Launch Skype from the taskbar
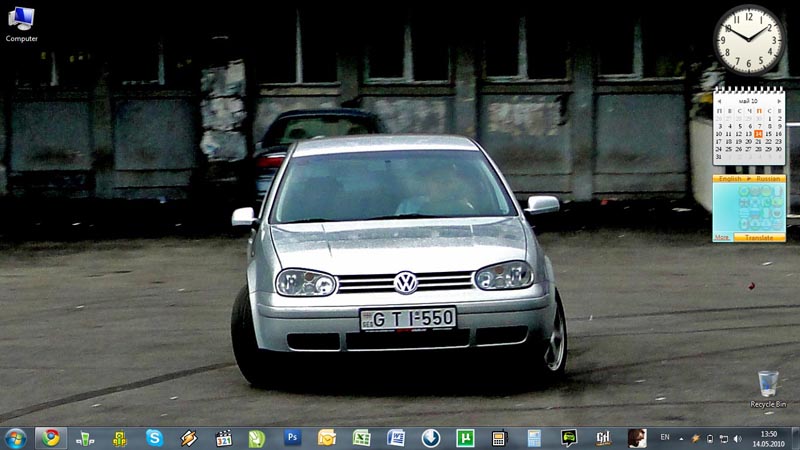The image size is (800, 450). point(154,438)
